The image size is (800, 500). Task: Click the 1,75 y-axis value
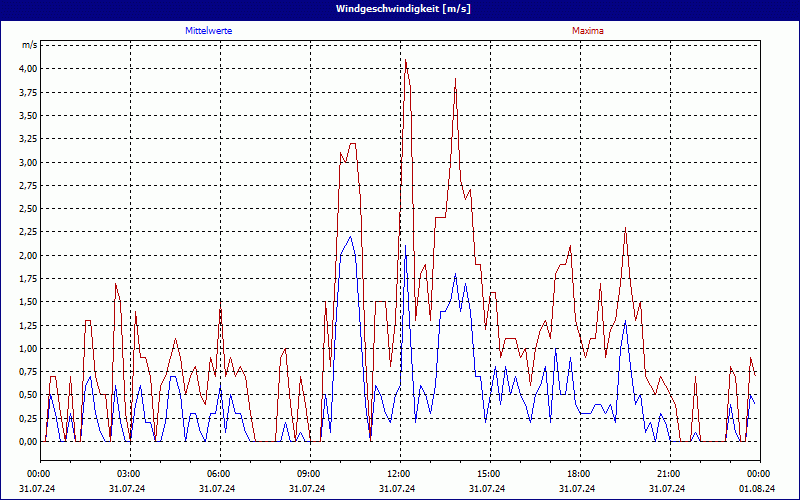[x=28, y=279]
